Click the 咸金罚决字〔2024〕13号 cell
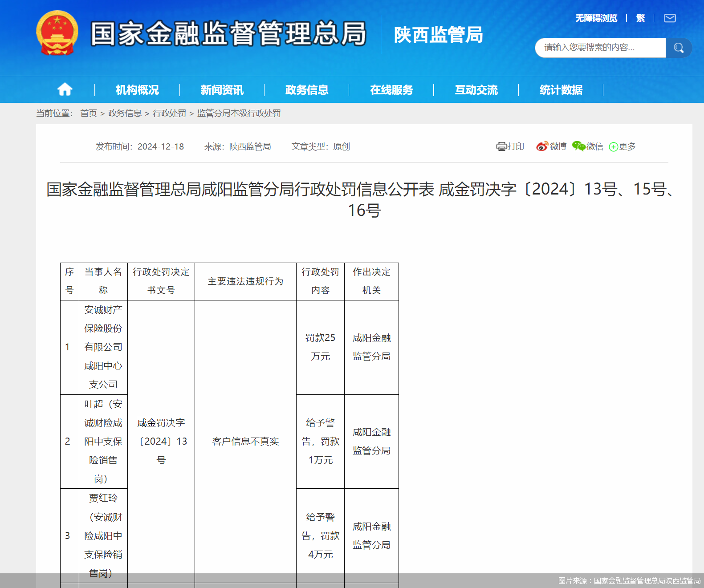Viewport: 704px width, 588px height. pos(161,442)
